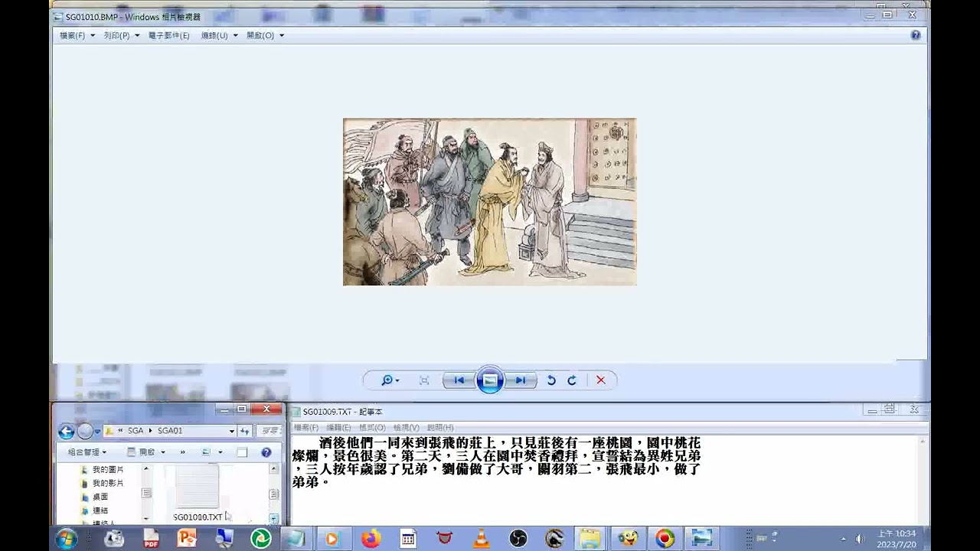Viewport: 980px width, 551px height.
Task: Open PowerPoint from the taskbar
Action: click(187, 539)
